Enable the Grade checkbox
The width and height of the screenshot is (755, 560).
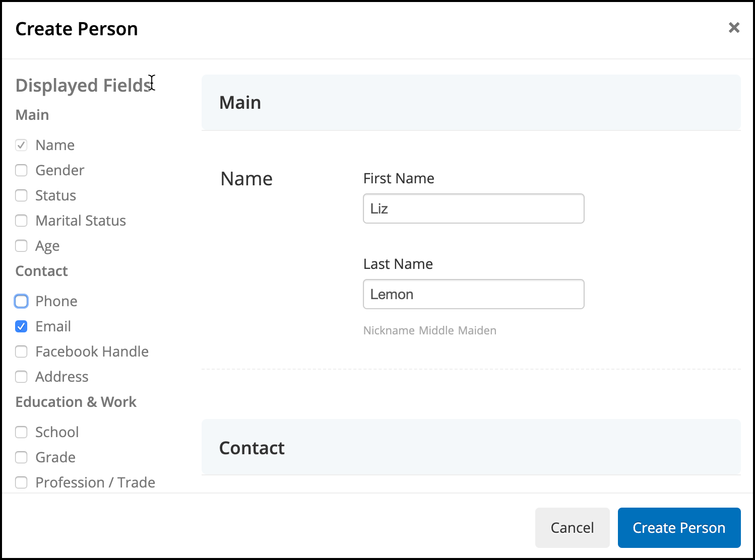click(x=21, y=457)
